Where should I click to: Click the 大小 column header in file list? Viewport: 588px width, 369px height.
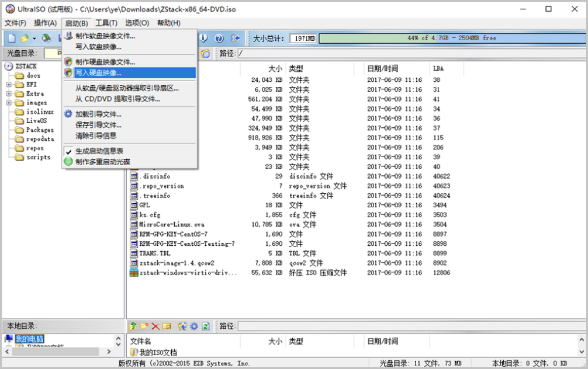pos(275,68)
